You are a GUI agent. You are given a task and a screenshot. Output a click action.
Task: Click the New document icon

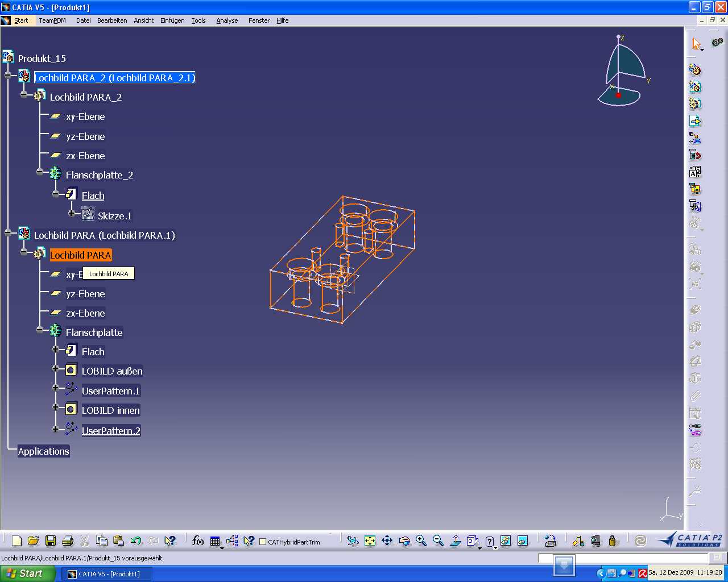pos(16,541)
